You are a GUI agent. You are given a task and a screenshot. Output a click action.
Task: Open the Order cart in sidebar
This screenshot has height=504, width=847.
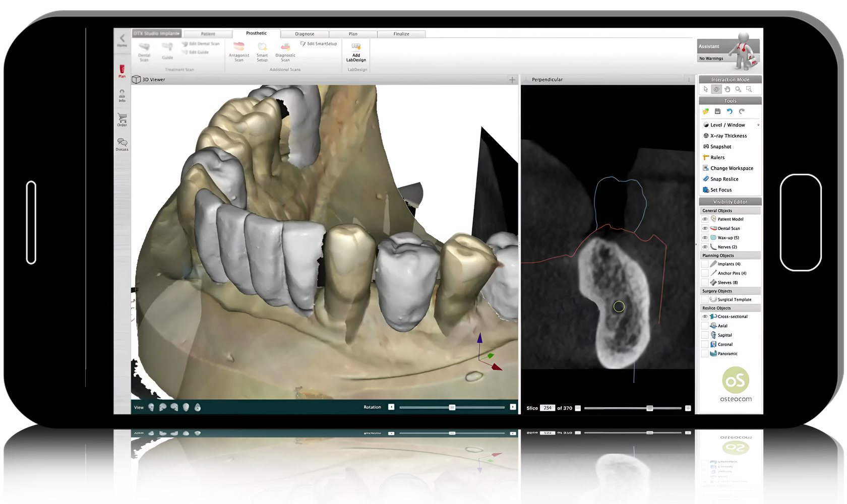click(x=122, y=119)
